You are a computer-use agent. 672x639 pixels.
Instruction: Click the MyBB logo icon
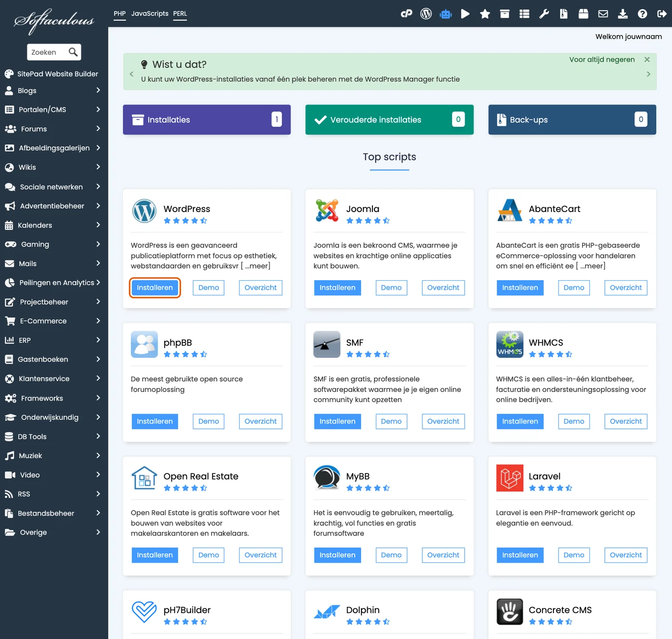327,477
